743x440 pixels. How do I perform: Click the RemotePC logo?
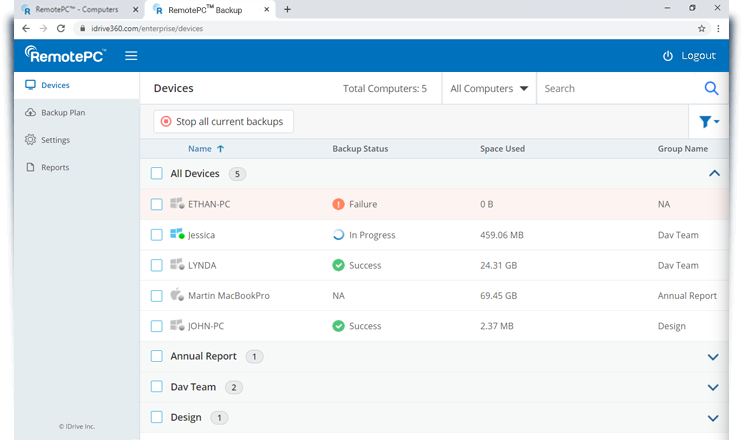66,55
